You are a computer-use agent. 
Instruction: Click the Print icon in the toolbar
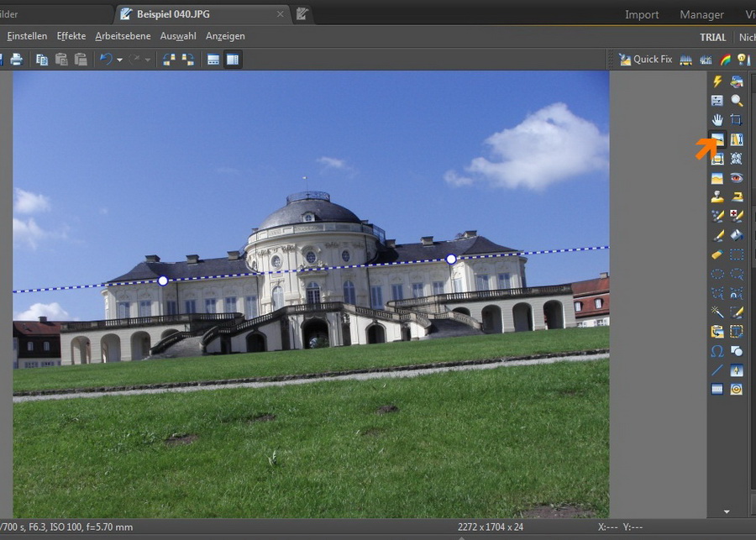(x=17, y=60)
